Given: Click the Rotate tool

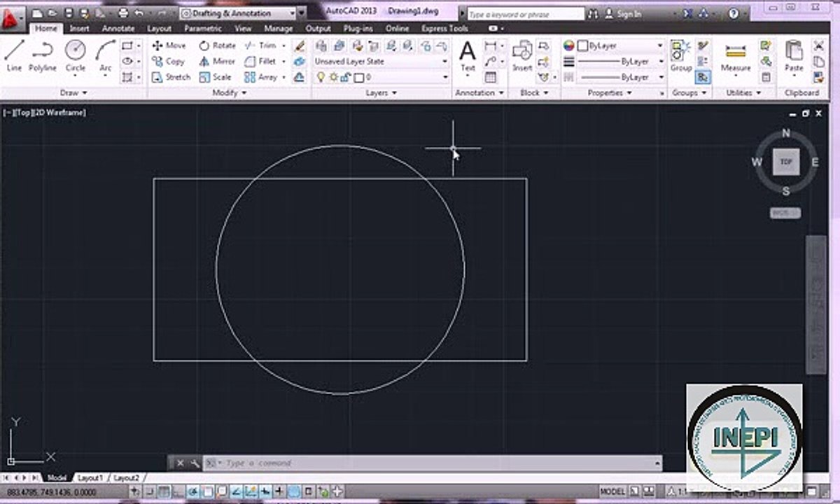Looking at the screenshot, I should [217, 45].
